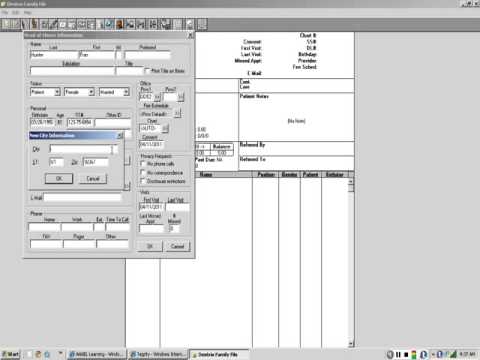
Task: Click the Gender column header
Action: [289, 174]
